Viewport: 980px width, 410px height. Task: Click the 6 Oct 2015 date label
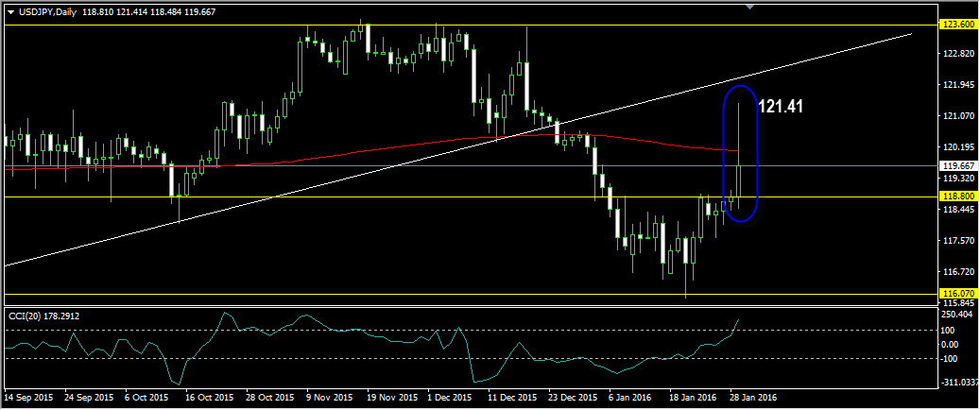tap(146, 397)
